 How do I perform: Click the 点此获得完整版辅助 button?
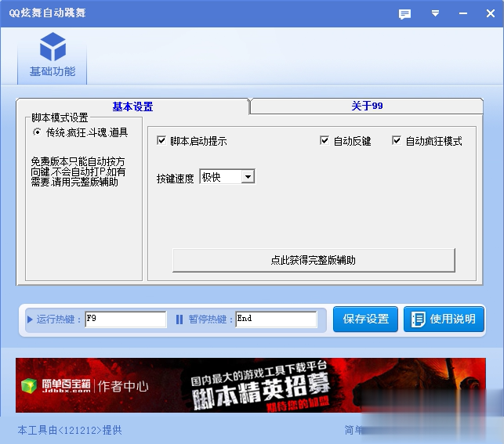[314, 260]
